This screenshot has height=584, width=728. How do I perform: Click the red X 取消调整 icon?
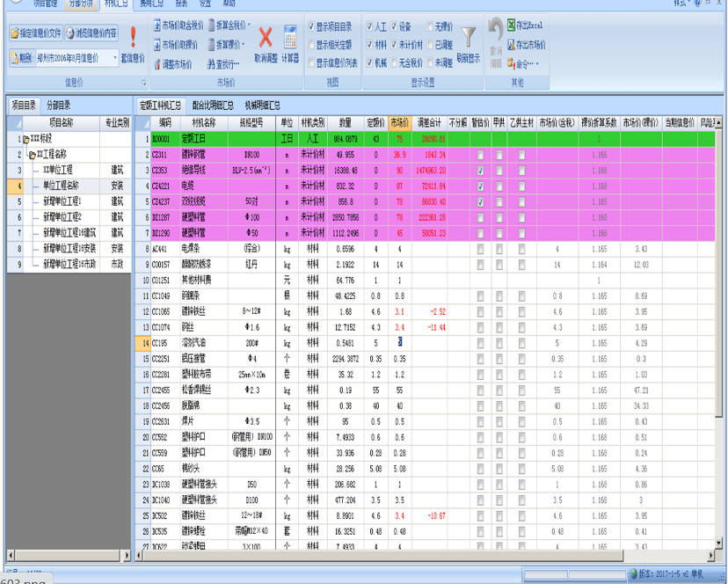(x=266, y=38)
